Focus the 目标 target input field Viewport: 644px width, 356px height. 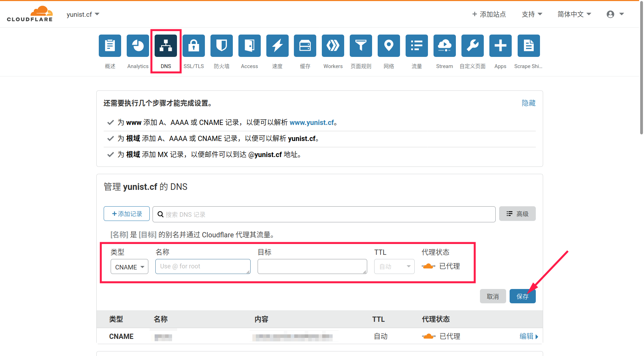pyautogui.click(x=312, y=266)
